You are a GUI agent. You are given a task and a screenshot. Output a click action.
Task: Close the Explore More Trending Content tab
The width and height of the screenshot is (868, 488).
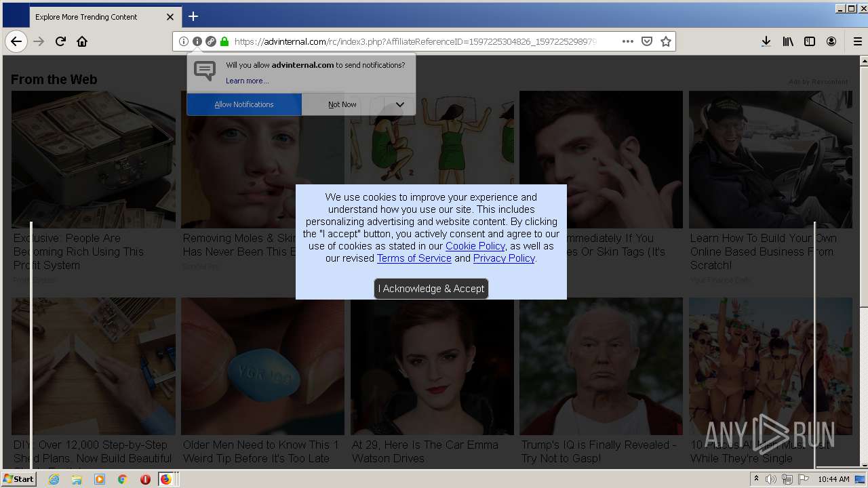tap(170, 17)
